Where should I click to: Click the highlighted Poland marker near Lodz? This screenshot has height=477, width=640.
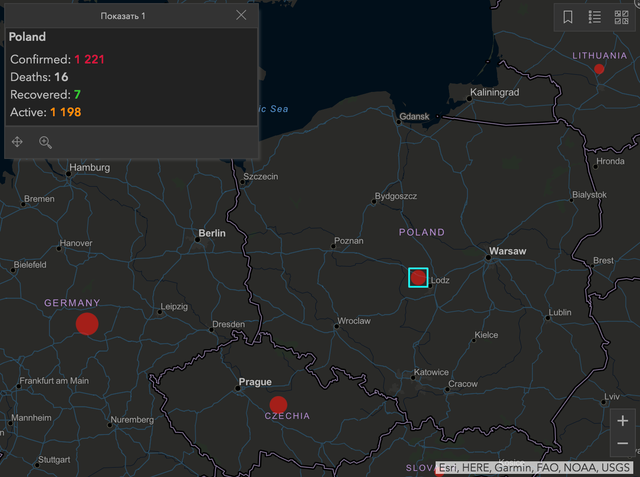tap(418, 277)
